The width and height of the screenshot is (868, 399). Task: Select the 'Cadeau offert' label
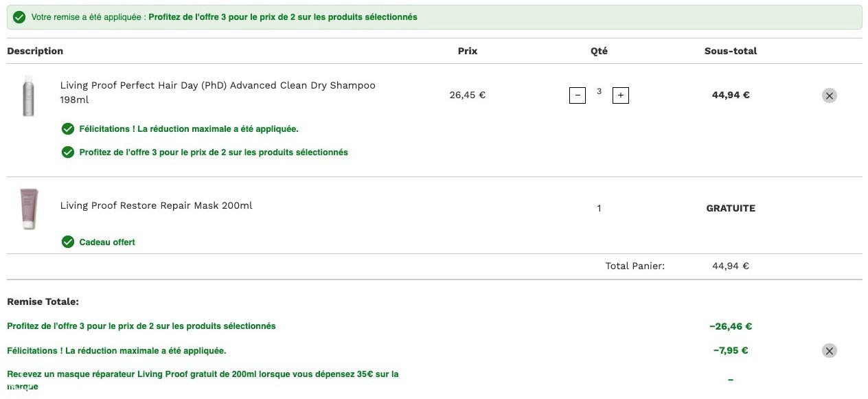click(107, 242)
